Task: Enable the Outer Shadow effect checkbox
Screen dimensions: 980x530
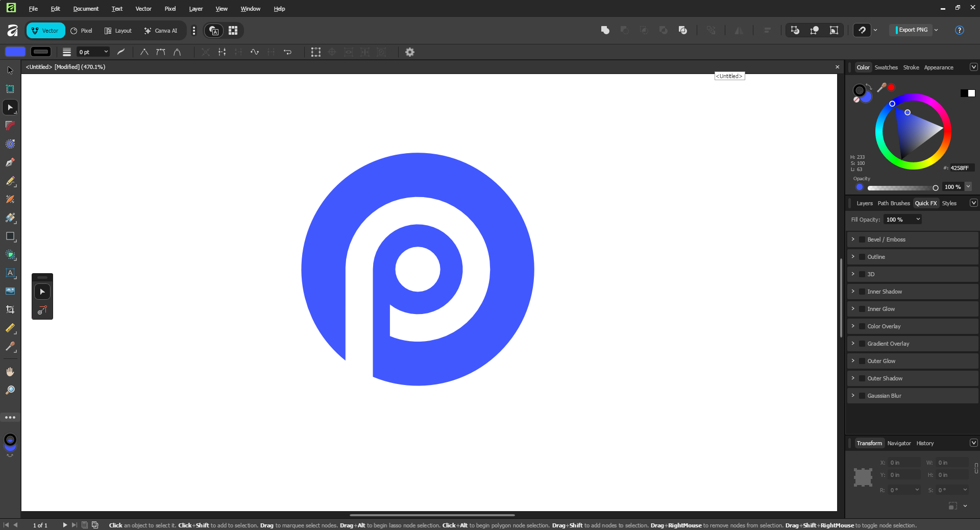Action: pyautogui.click(x=862, y=378)
